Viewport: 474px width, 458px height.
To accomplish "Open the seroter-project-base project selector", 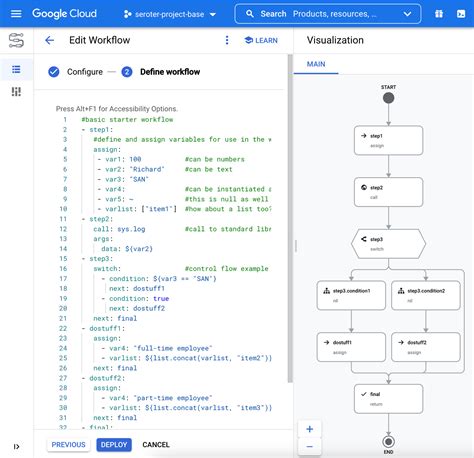I will (170, 14).
